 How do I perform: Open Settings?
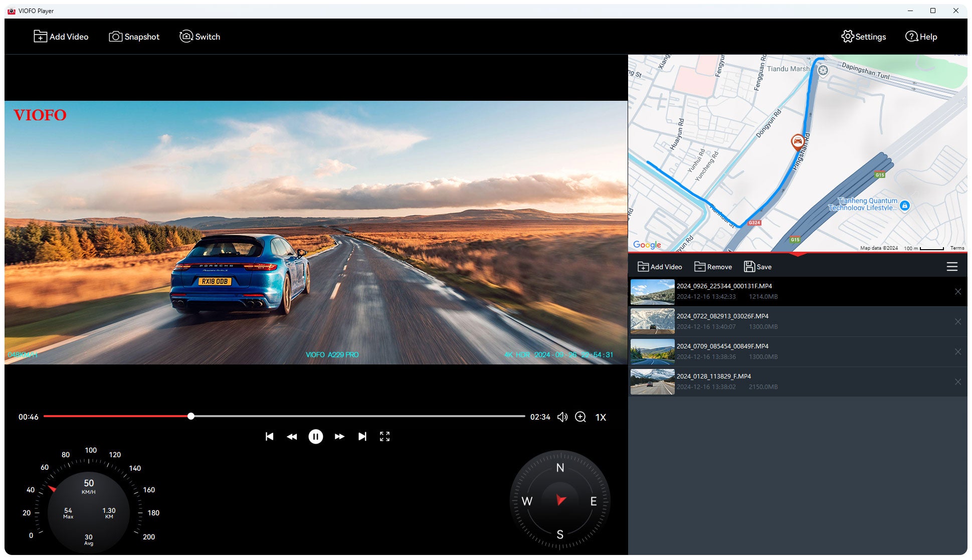pos(863,37)
